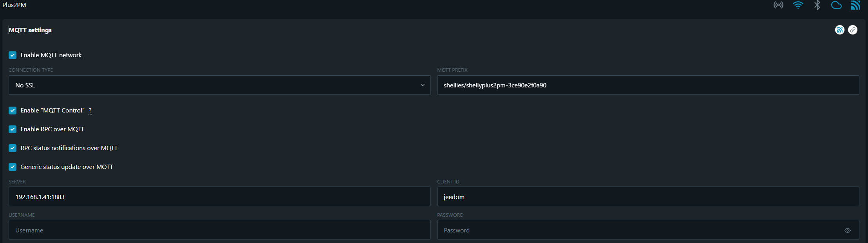
Task: Click the link icon in MQTT settings header
Action: (853, 30)
